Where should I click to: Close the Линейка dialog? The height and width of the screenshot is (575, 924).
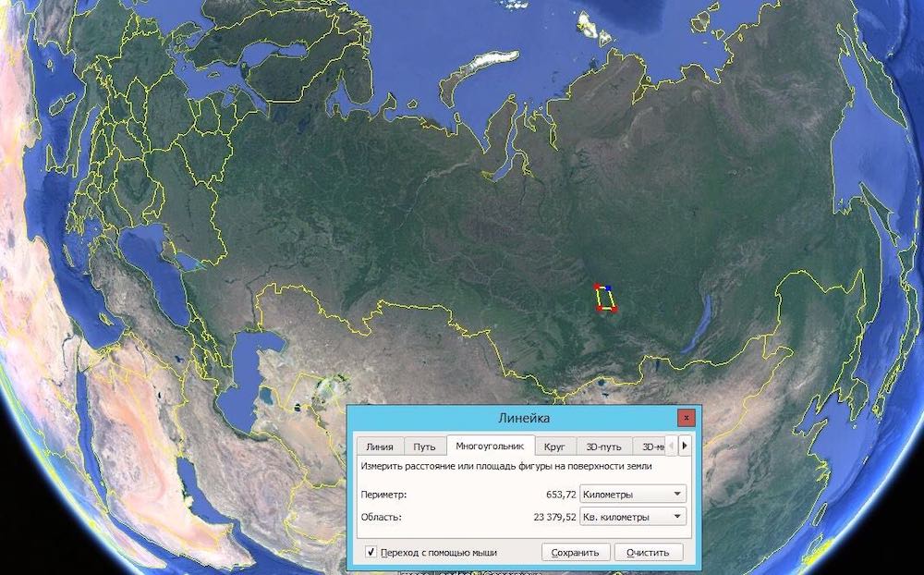click(686, 417)
